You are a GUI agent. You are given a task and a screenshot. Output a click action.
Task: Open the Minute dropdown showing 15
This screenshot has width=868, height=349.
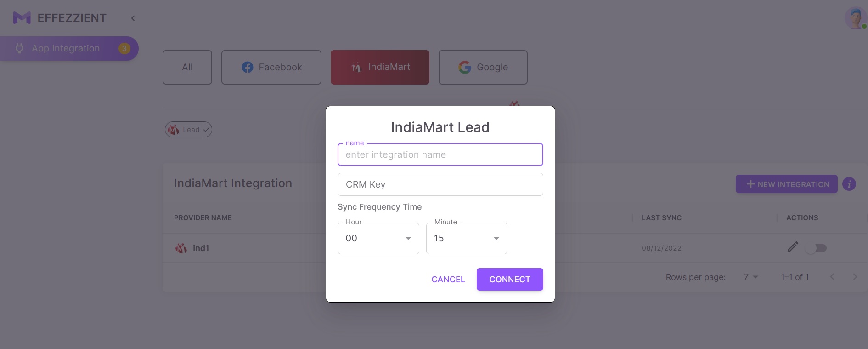pyautogui.click(x=467, y=238)
